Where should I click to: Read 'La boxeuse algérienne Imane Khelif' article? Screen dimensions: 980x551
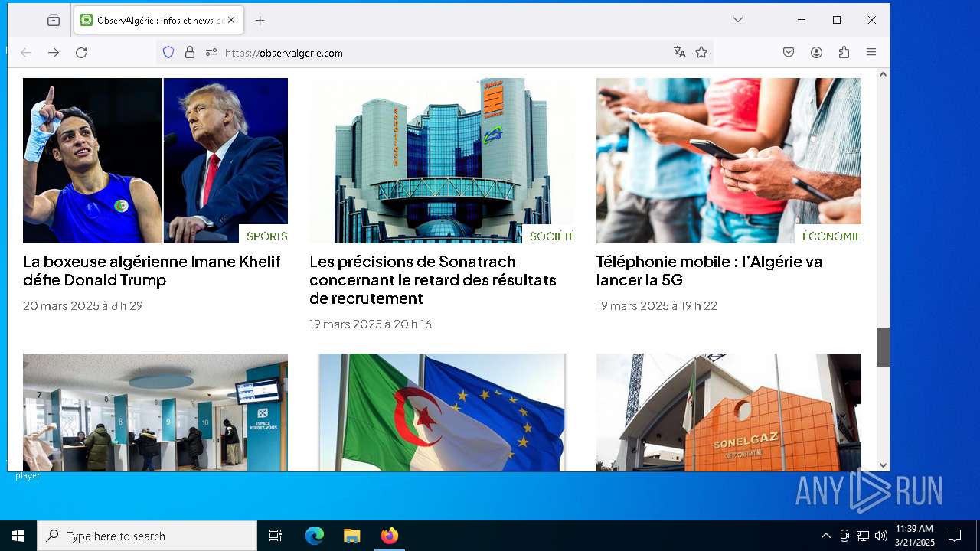tap(152, 271)
